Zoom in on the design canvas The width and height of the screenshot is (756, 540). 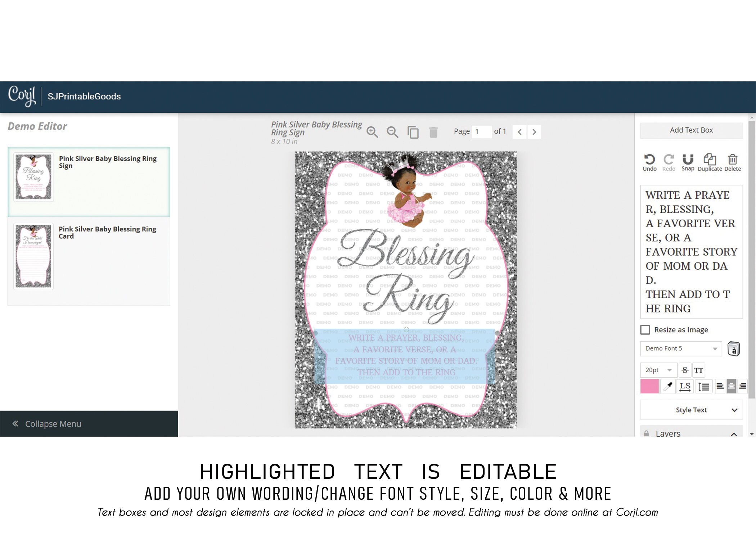pos(372,132)
